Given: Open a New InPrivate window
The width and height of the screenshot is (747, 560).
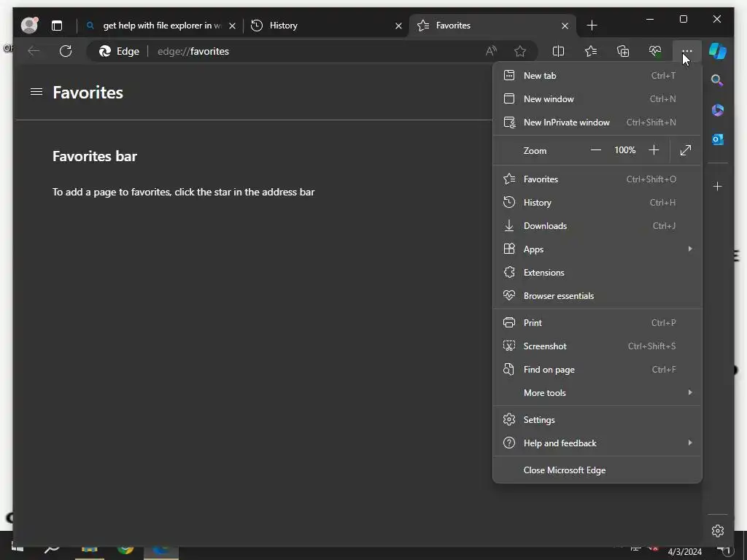Looking at the screenshot, I should pyautogui.click(x=597, y=122).
